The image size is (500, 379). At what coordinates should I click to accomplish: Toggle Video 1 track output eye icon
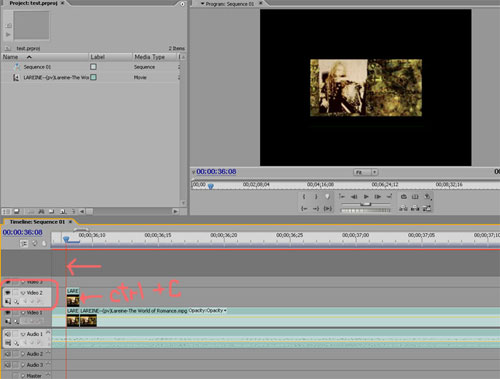click(8, 313)
